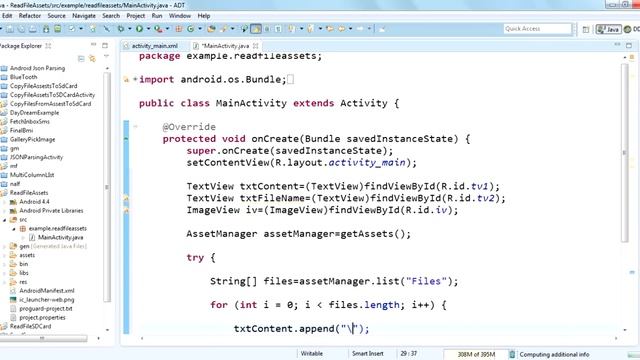
Task: Open the Help menu
Action: click(204, 16)
